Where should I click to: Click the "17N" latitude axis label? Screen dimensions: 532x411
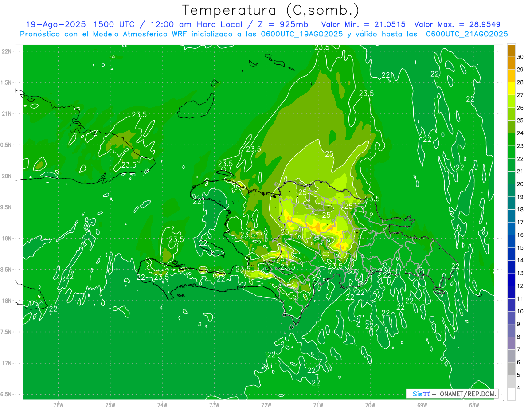click(x=6, y=363)
